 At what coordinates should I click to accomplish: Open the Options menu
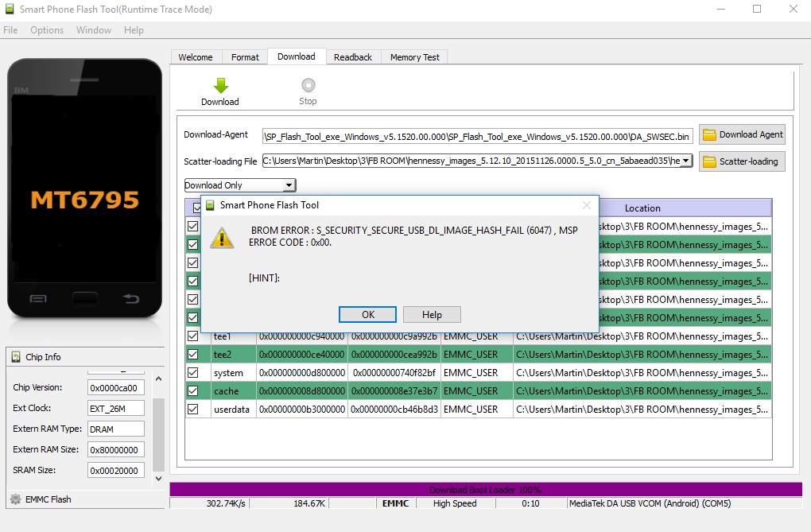click(x=47, y=30)
